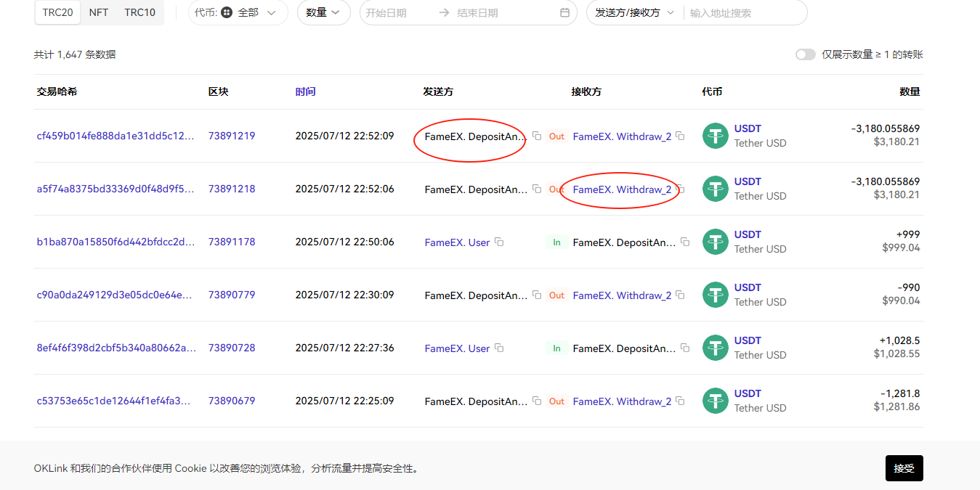Open the 代币 全部 token dropdown
This screenshot has width=980, height=490.
tap(238, 12)
